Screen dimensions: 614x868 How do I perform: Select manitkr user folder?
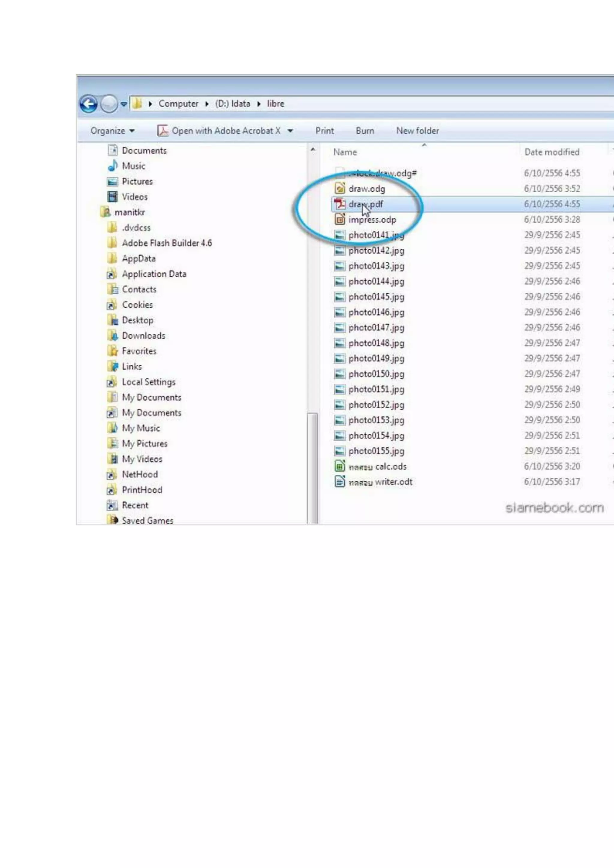pyautogui.click(x=130, y=212)
